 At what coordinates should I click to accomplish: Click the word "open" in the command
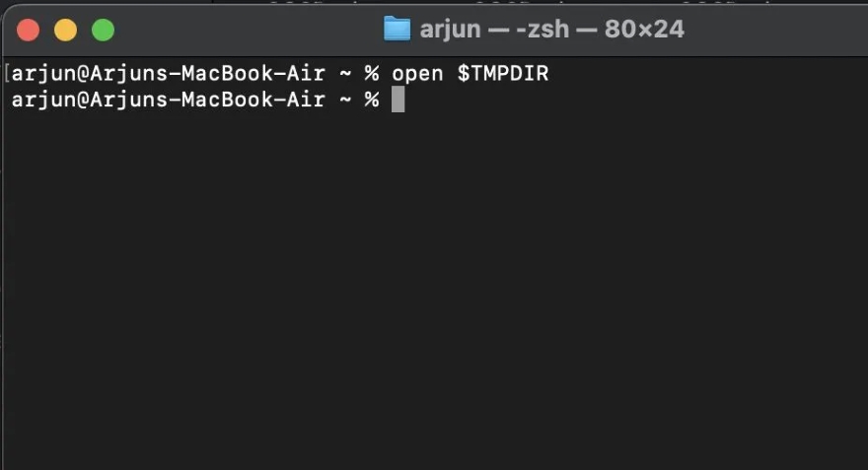(x=417, y=74)
